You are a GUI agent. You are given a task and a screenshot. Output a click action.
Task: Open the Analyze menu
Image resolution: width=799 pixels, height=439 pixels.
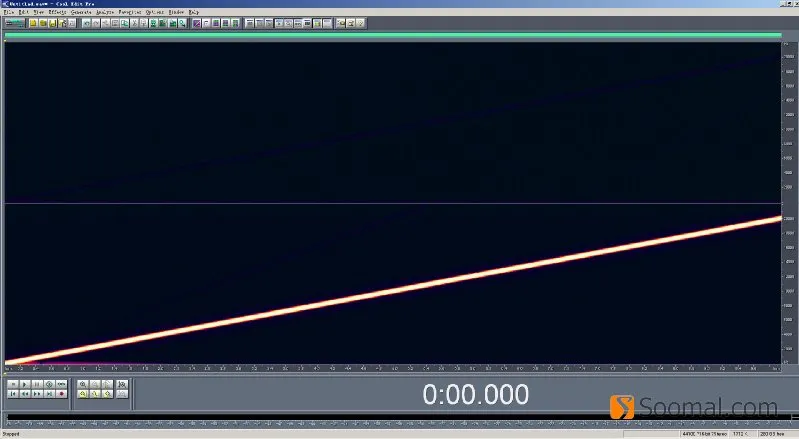pos(105,12)
